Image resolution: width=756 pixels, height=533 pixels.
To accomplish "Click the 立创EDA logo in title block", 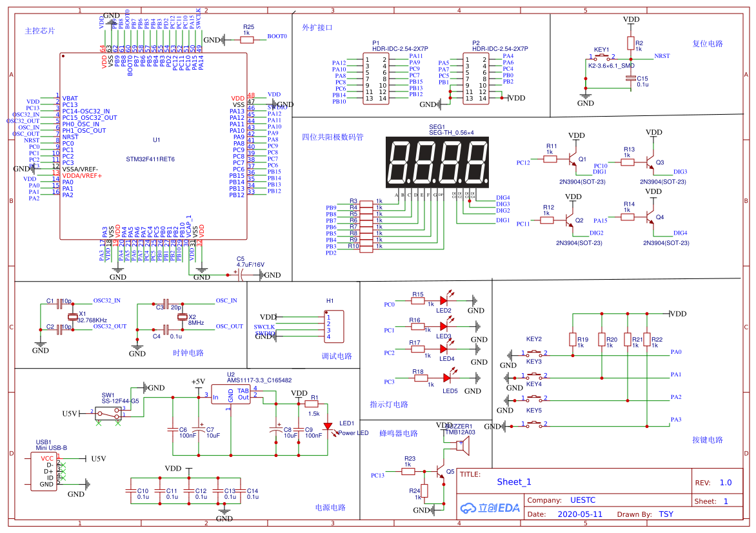I will [x=492, y=507].
